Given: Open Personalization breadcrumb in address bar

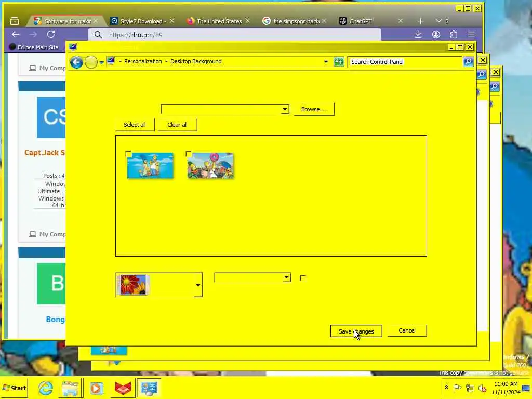Looking at the screenshot, I should coord(143,61).
